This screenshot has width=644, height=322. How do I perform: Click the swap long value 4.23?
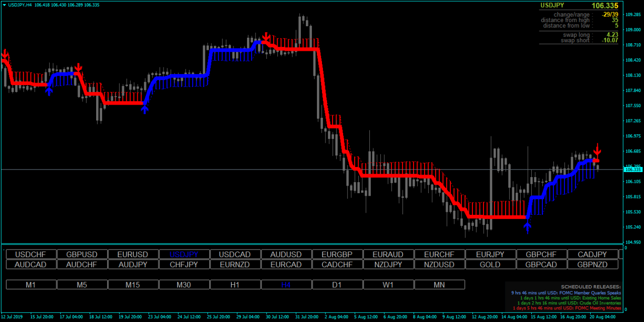point(612,35)
